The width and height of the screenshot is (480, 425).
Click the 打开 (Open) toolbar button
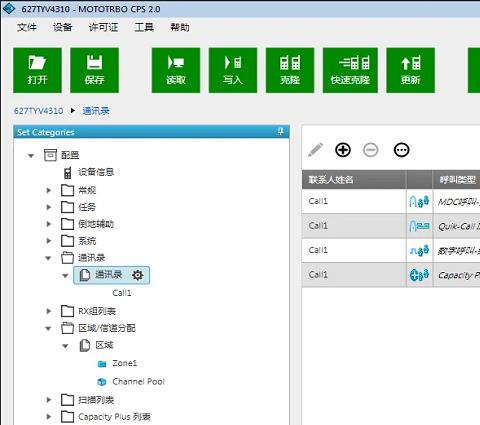pyautogui.click(x=37, y=70)
